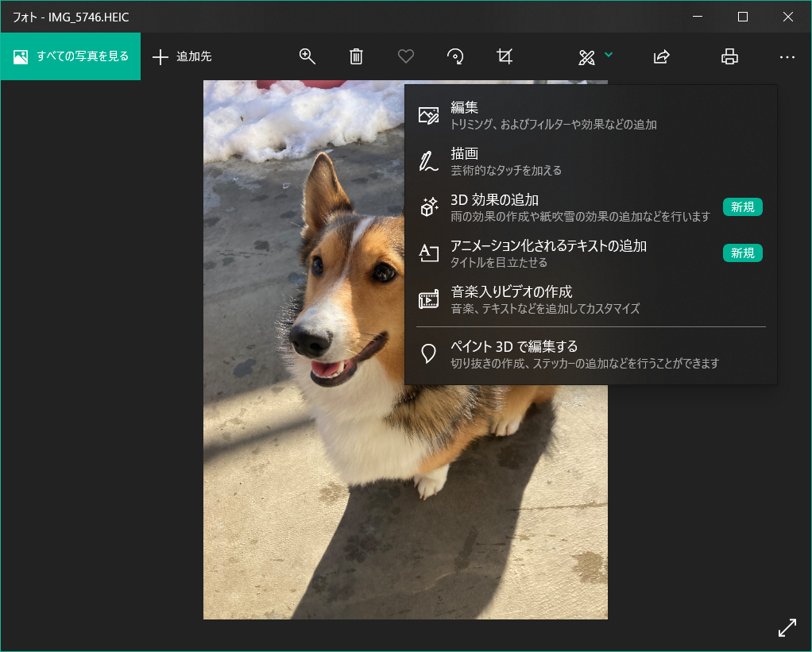Click description 芸術的なタッチを加える
Viewport: 812px width, 652px height.
[x=506, y=171]
